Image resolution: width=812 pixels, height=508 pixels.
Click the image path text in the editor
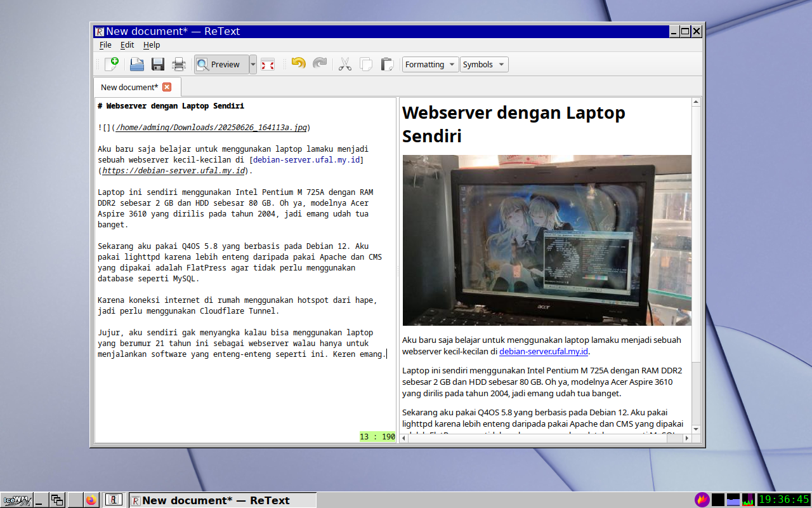pyautogui.click(x=213, y=128)
